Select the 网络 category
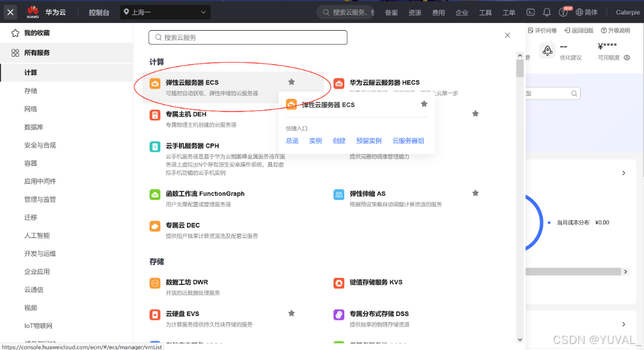 [31, 108]
